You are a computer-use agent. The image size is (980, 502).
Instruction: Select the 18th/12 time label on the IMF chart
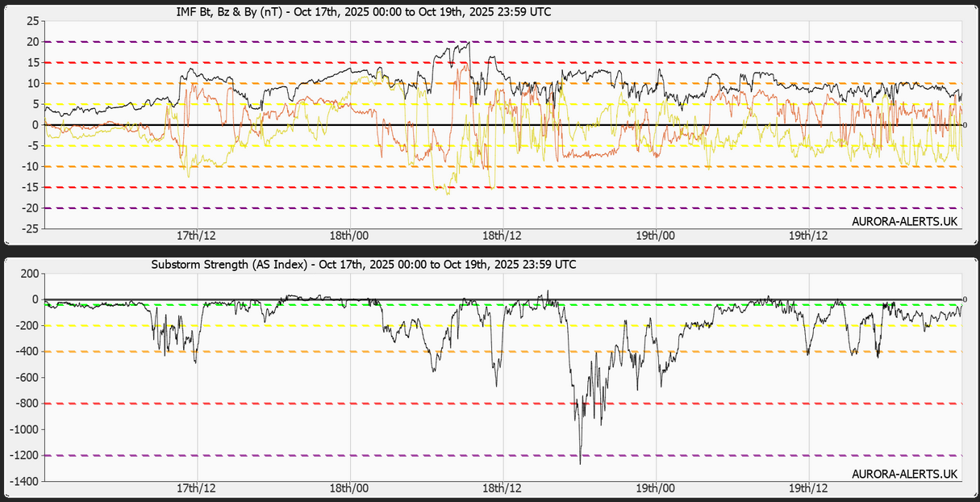click(x=503, y=236)
